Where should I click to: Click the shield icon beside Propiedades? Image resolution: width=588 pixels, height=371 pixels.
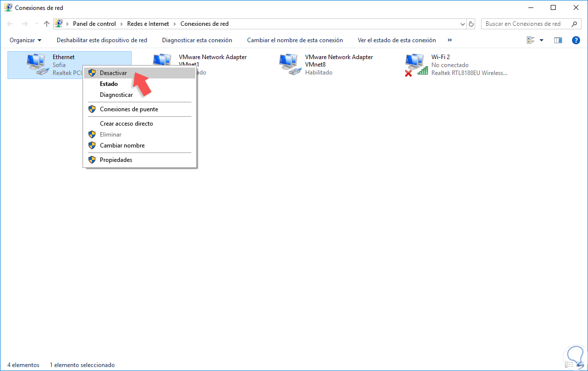tap(92, 159)
